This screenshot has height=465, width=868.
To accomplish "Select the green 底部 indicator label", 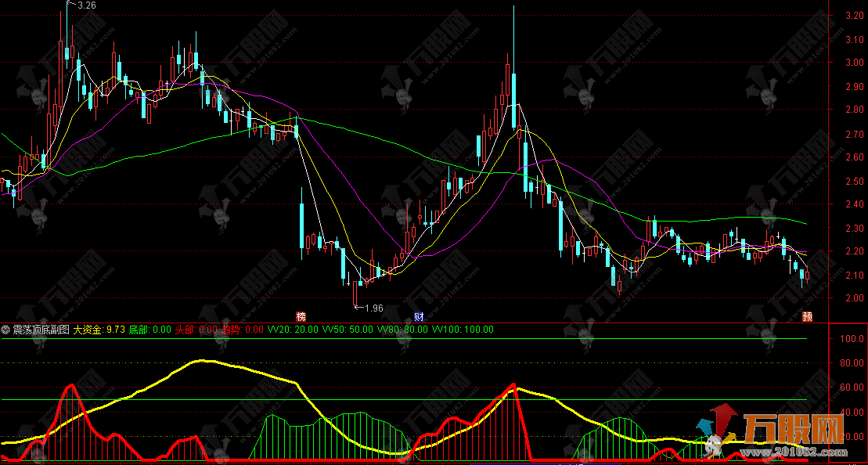I will click(x=149, y=330).
